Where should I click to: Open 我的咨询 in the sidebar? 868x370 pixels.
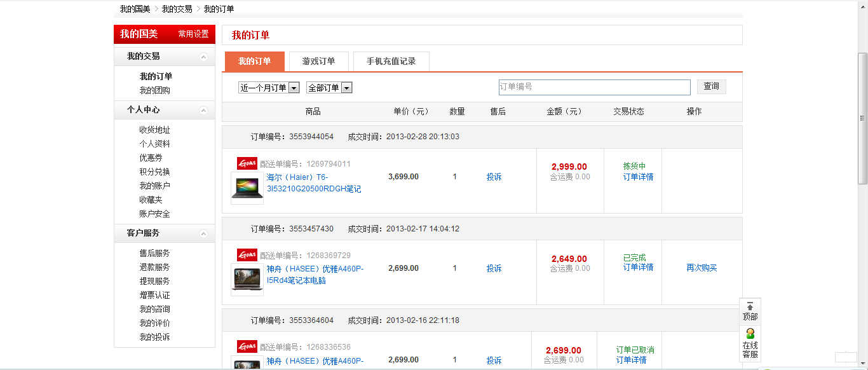coord(154,309)
